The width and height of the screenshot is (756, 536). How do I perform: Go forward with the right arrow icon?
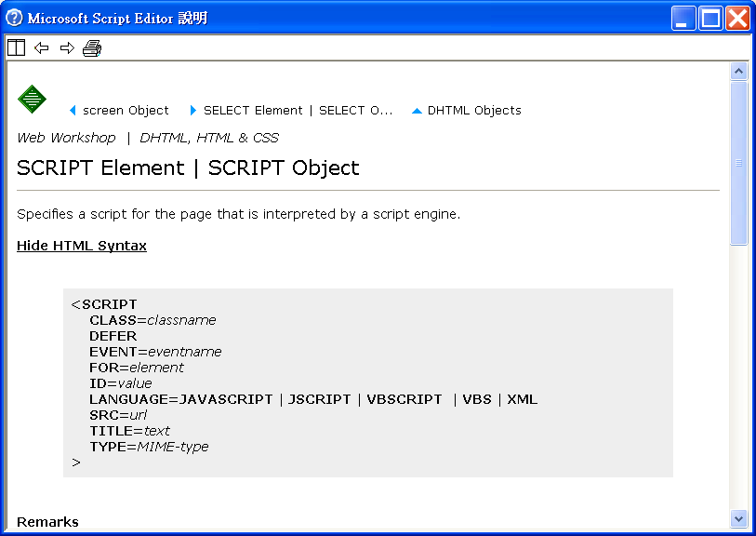(67, 47)
